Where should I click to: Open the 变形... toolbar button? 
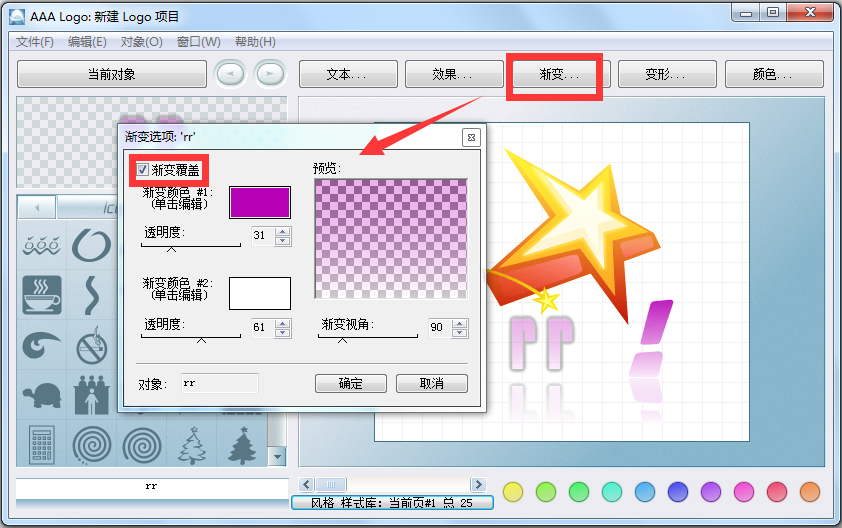point(666,74)
